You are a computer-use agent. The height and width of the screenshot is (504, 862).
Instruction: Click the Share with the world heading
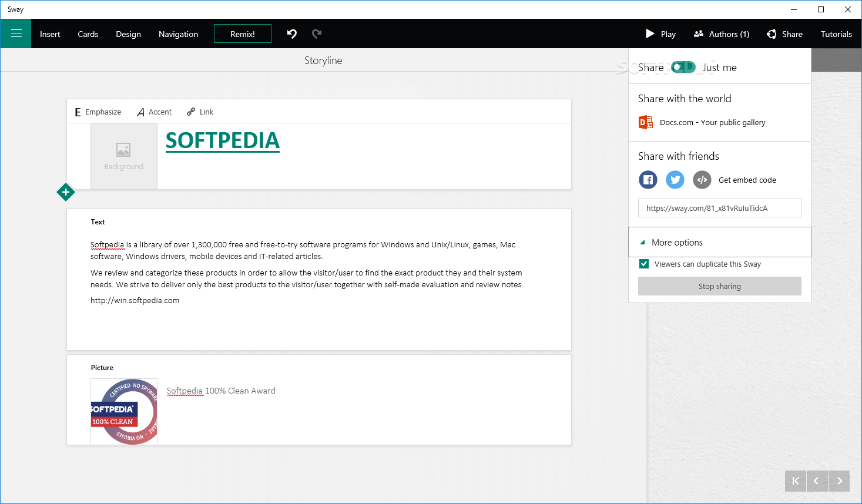click(x=685, y=99)
